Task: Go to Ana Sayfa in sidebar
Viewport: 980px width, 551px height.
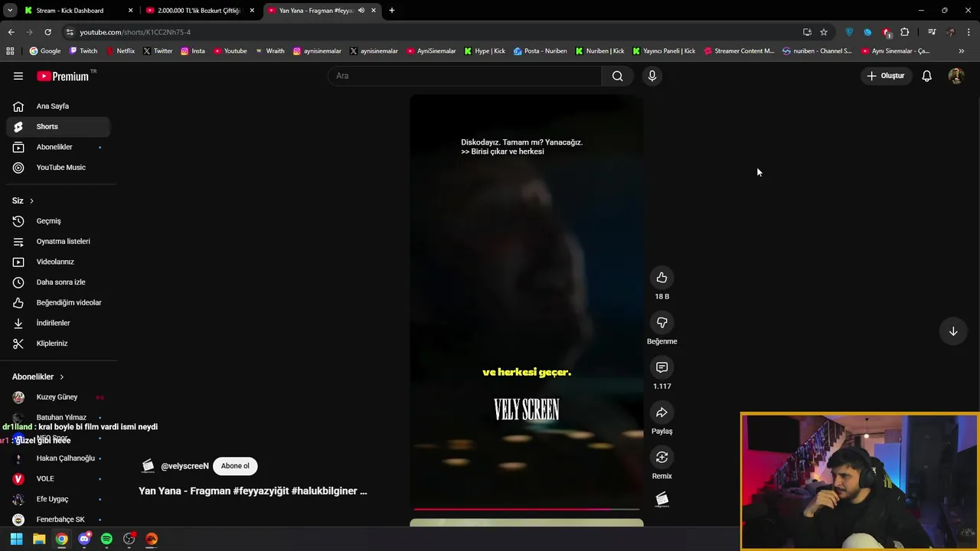Action: click(x=58, y=106)
